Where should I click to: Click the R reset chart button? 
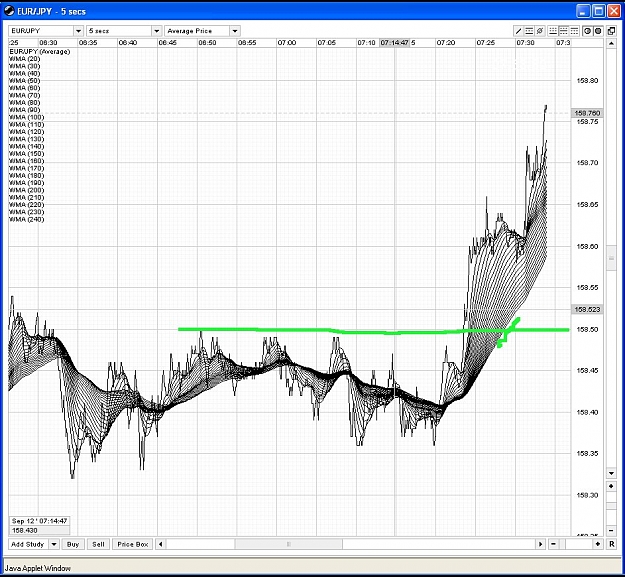click(x=611, y=544)
